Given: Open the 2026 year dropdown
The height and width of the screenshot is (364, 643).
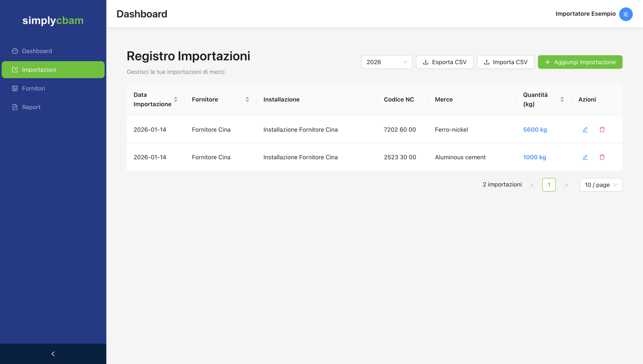Looking at the screenshot, I should [387, 62].
